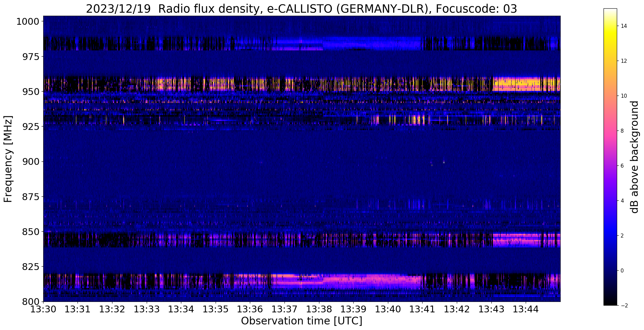The height and width of the screenshot is (330, 644).
Task: Click the 1000 frequency tick label
Action: click(x=28, y=22)
